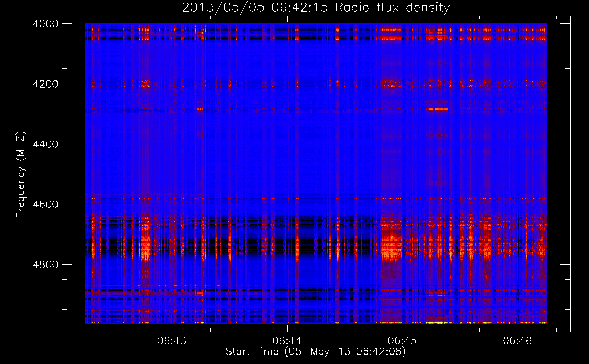Click the 4800 frequency axis label
This screenshot has height=364, width=589.
(45, 264)
